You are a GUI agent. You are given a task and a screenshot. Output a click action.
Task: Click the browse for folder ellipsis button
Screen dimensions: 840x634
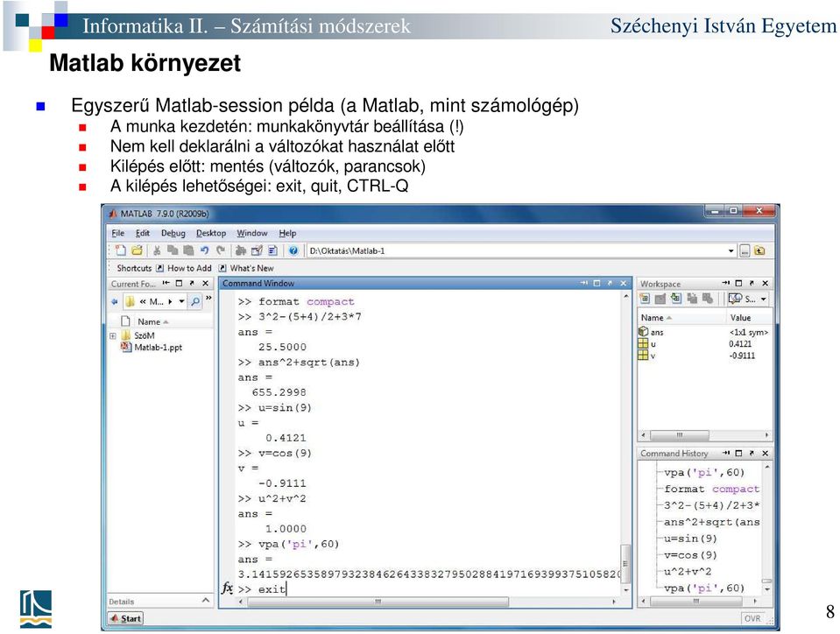[745, 250]
